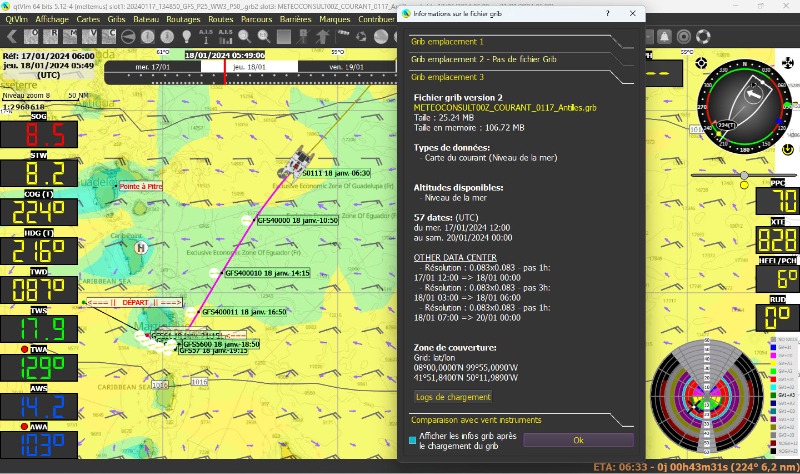The width and height of the screenshot is (800, 474).
Task: Open the Routes menu
Action: (x=221, y=19)
